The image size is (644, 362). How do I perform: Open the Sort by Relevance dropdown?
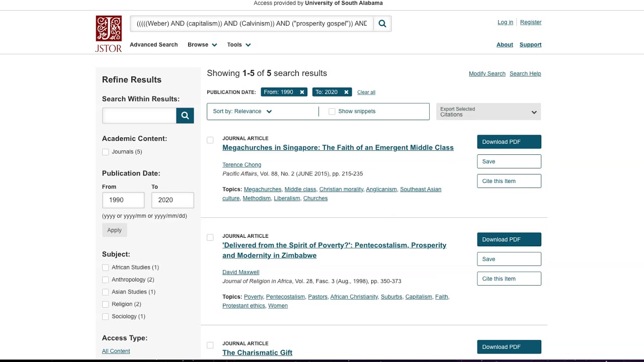243,112
